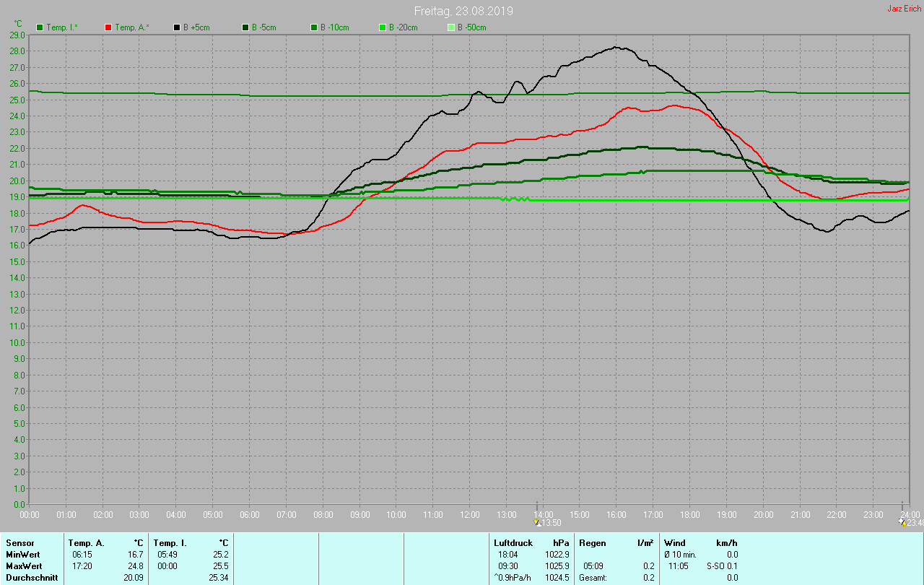The image size is (924, 585).
Task: Click the bright green B -20cm legend square
Action: [383, 27]
